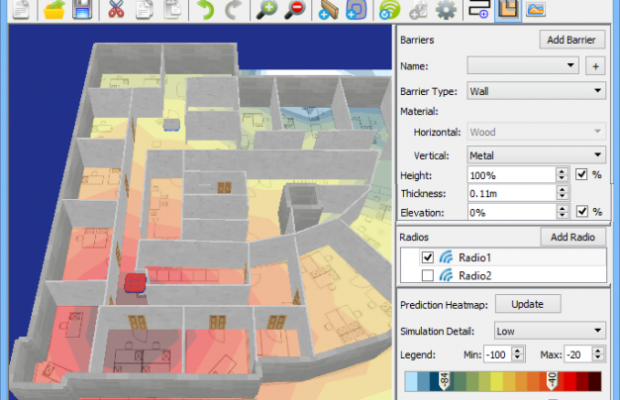Undo with the green arrow icon
The image size is (620, 400).
(205, 11)
